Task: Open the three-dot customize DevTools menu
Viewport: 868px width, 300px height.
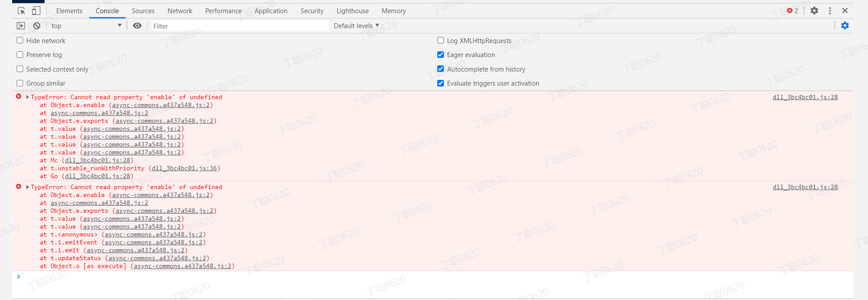Action: coord(830,11)
